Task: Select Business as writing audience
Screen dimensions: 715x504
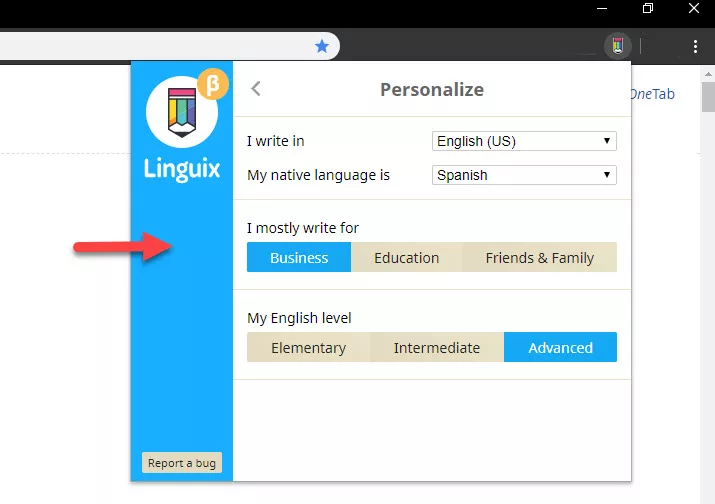Action: [x=299, y=258]
